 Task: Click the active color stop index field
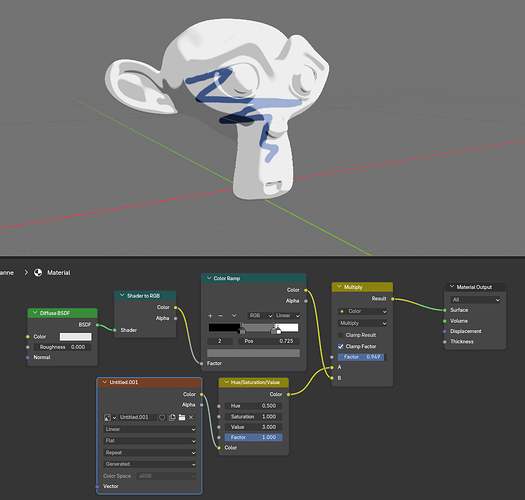click(x=220, y=341)
